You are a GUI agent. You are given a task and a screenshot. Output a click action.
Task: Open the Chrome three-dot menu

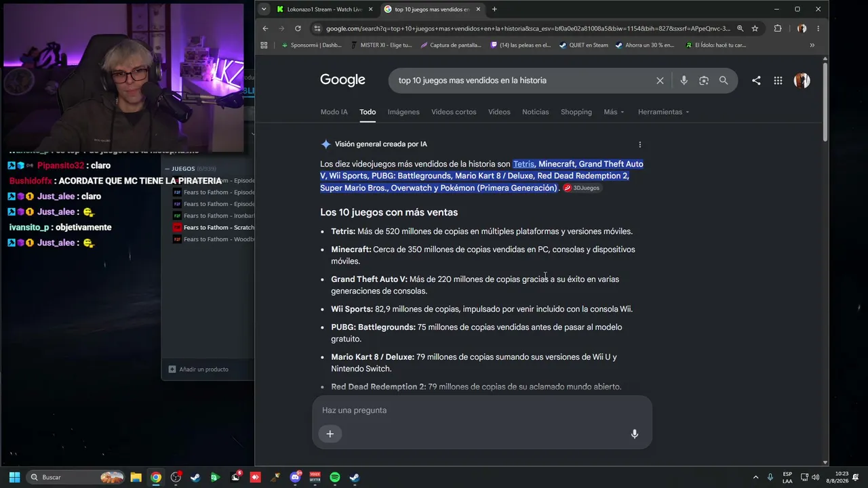818,28
